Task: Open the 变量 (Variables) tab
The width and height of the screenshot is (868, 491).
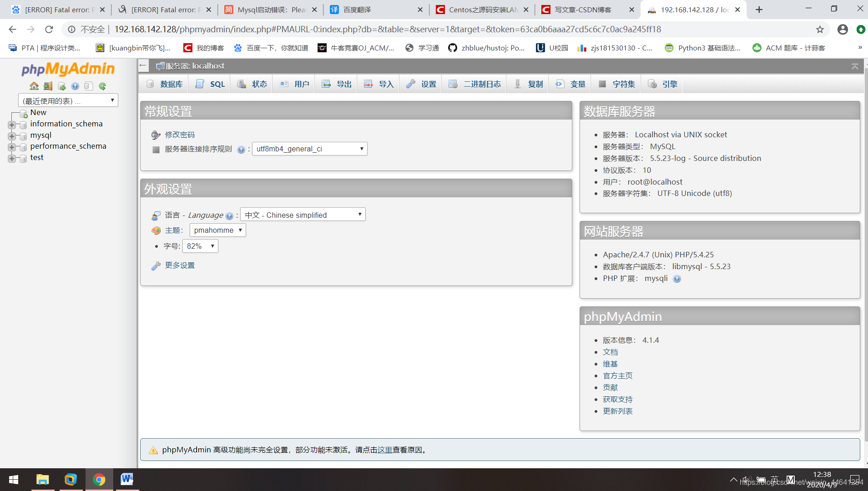Action: coord(570,84)
